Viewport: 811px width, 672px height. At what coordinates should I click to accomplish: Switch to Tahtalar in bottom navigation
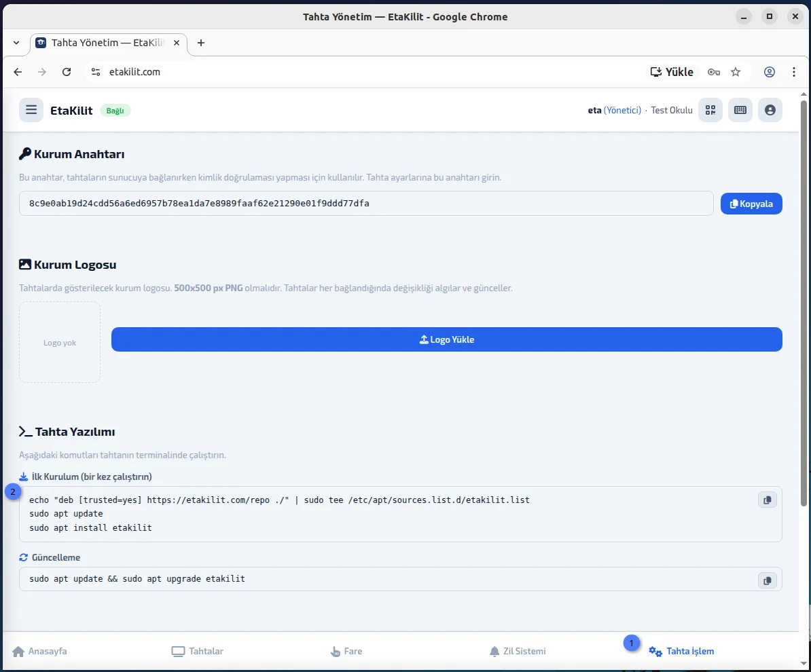pyautogui.click(x=198, y=652)
